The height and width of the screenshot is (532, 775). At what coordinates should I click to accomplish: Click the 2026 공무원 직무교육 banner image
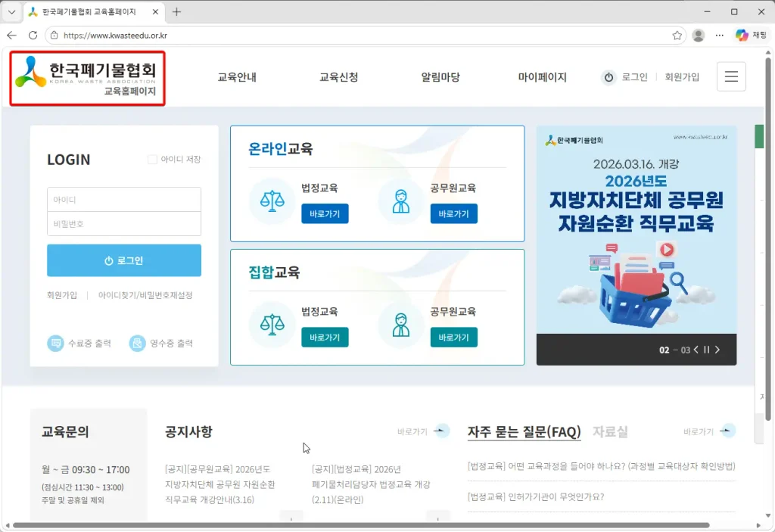tap(636, 230)
